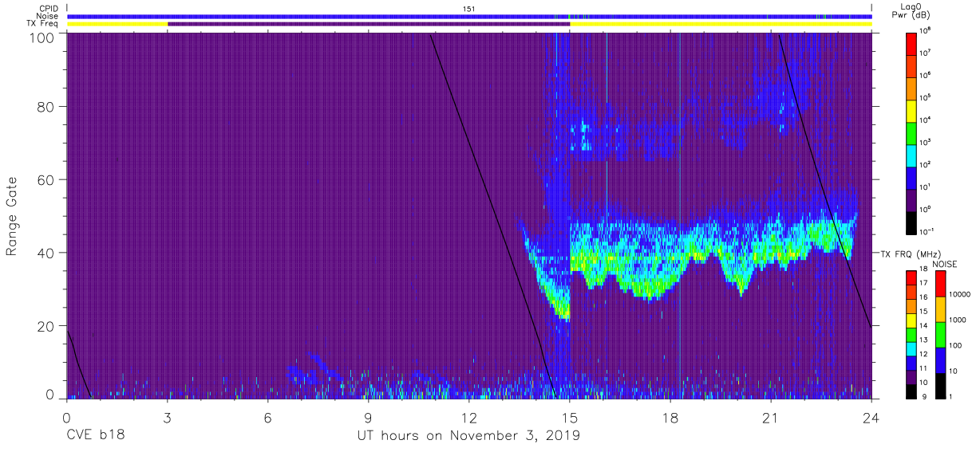980x452 pixels.
Task: Click the green segment of power colorbar
Action: (911, 132)
